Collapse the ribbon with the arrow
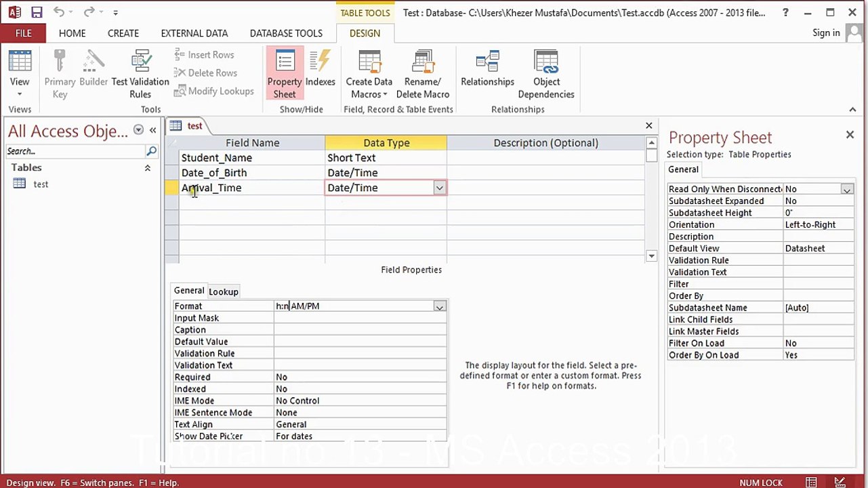The height and width of the screenshot is (488, 868). [852, 109]
